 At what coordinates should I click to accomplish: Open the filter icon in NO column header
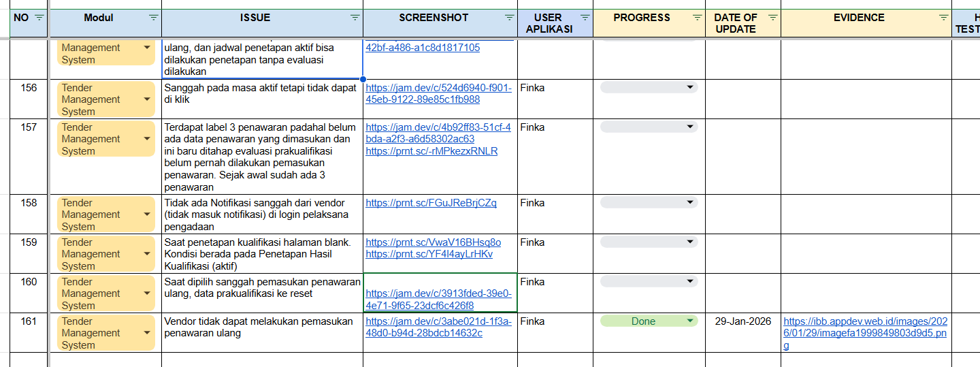(39, 18)
